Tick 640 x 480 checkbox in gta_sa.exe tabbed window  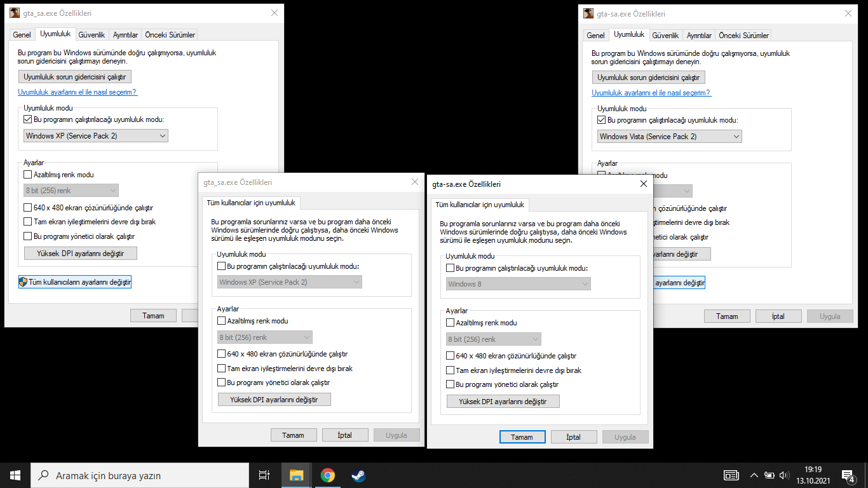(x=28, y=207)
